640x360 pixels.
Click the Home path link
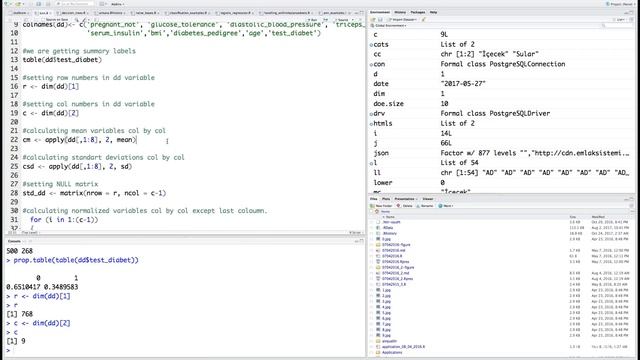tap(384, 211)
